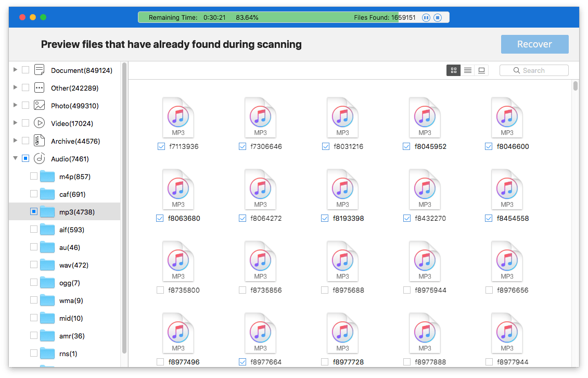Check file f8735800 checkbox
The height and width of the screenshot is (378, 588).
coord(160,290)
